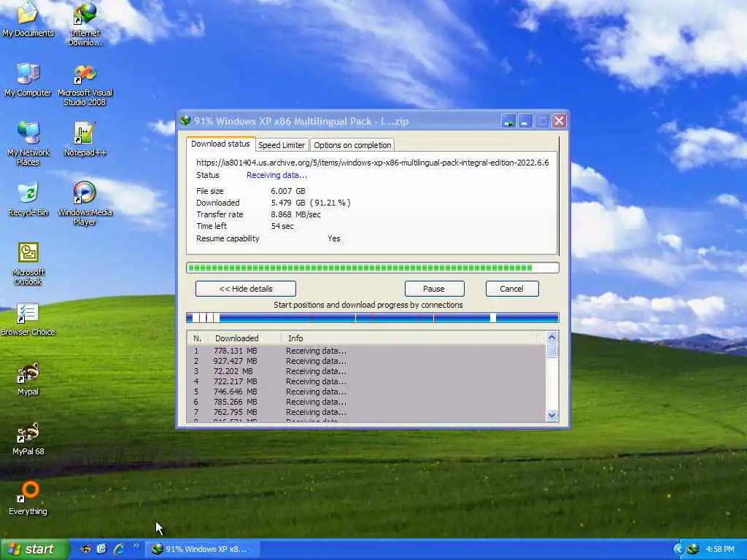
Task: Select connection row 3 with 72.202 MB
Action: point(366,371)
